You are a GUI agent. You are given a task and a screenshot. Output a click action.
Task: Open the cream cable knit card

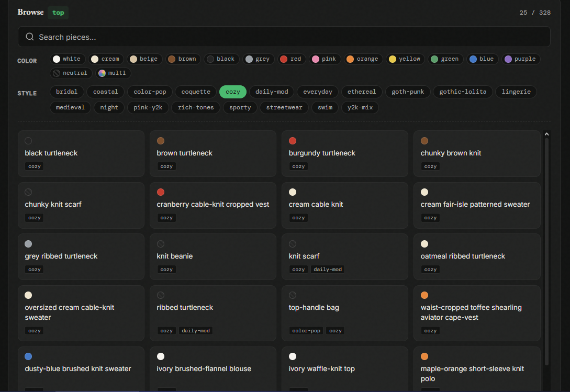345,205
